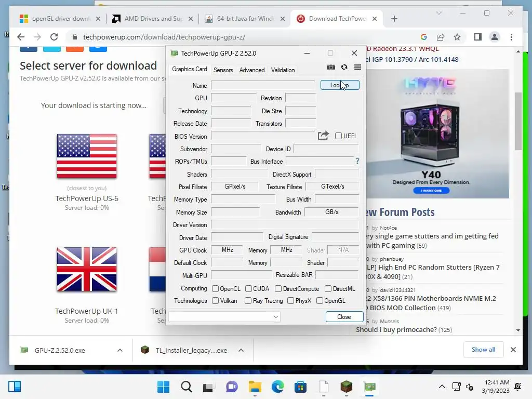Click the HYTE Y40 advertisement image
The height and width of the screenshot is (399, 532).
(x=437, y=134)
